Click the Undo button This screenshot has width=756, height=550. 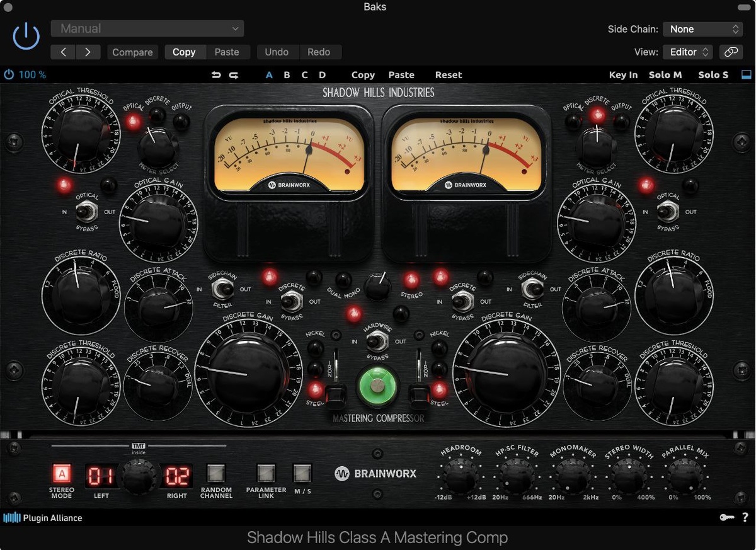277,52
